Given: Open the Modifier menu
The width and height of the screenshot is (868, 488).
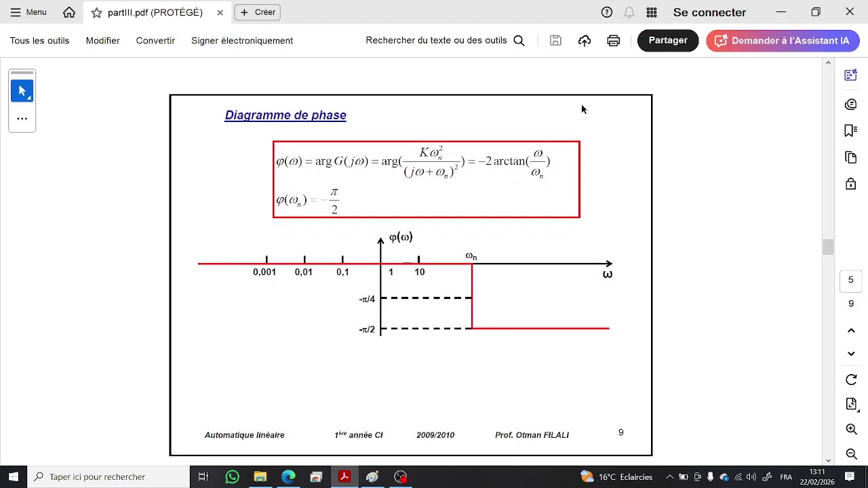Looking at the screenshot, I should pyautogui.click(x=102, y=41).
